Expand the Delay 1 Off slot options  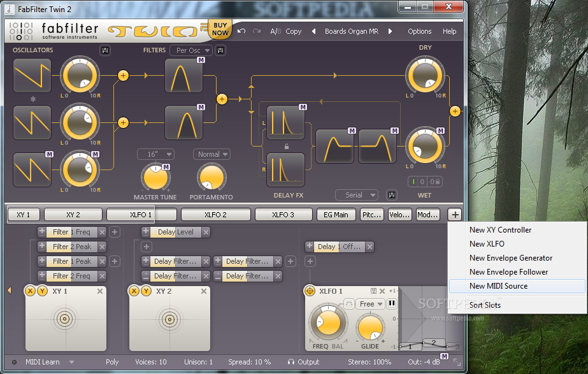(310, 247)
